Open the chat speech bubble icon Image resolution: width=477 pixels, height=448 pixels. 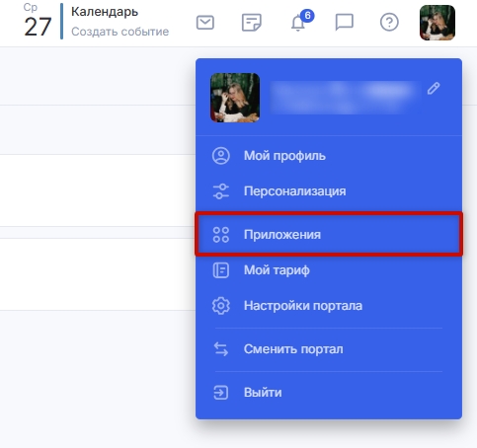tap(344, 23)
